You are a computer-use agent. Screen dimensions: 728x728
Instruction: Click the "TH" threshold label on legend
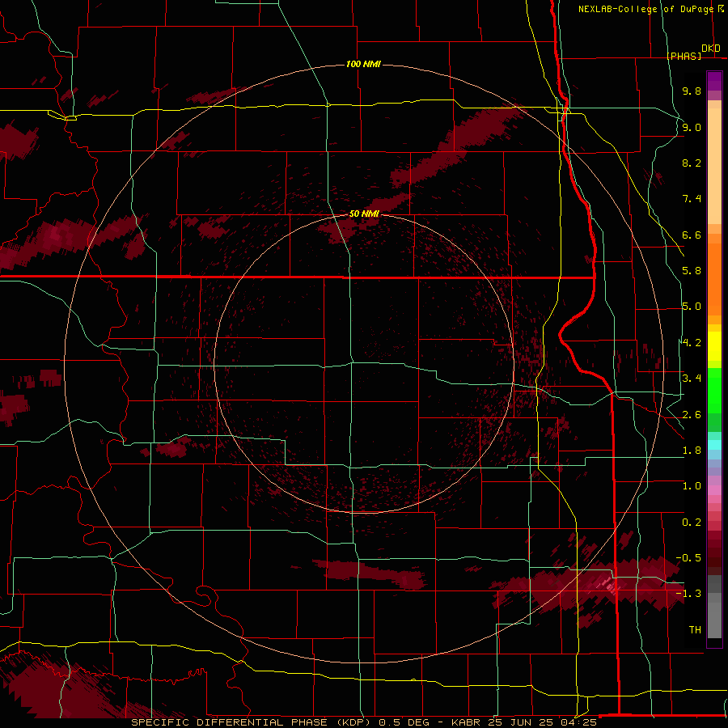[x=695, y=630]
